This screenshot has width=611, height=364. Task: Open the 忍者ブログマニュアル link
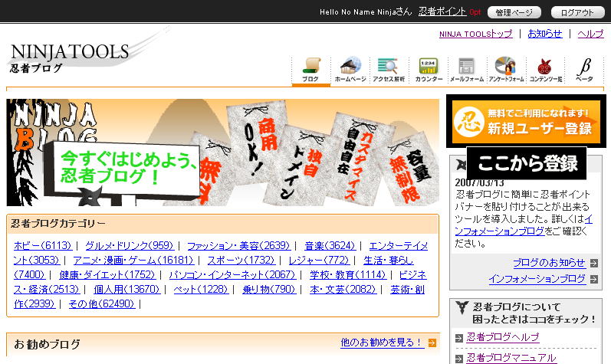(x=511, y=358)
